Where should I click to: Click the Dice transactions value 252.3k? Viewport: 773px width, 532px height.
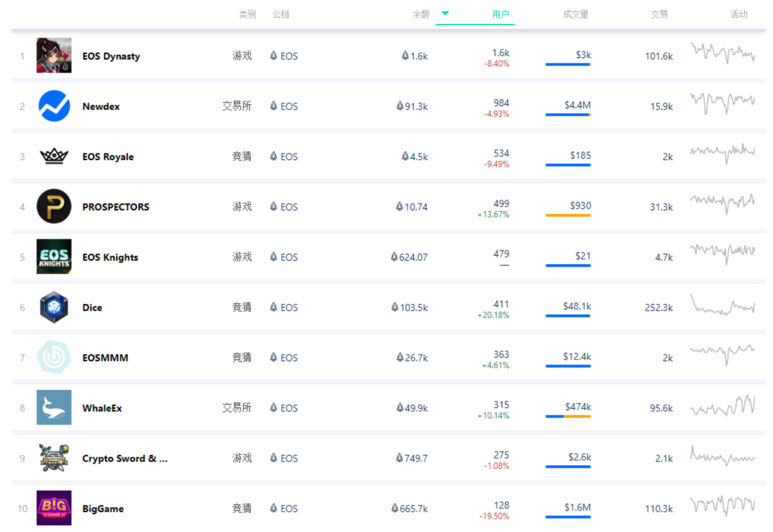coord(659,307)
